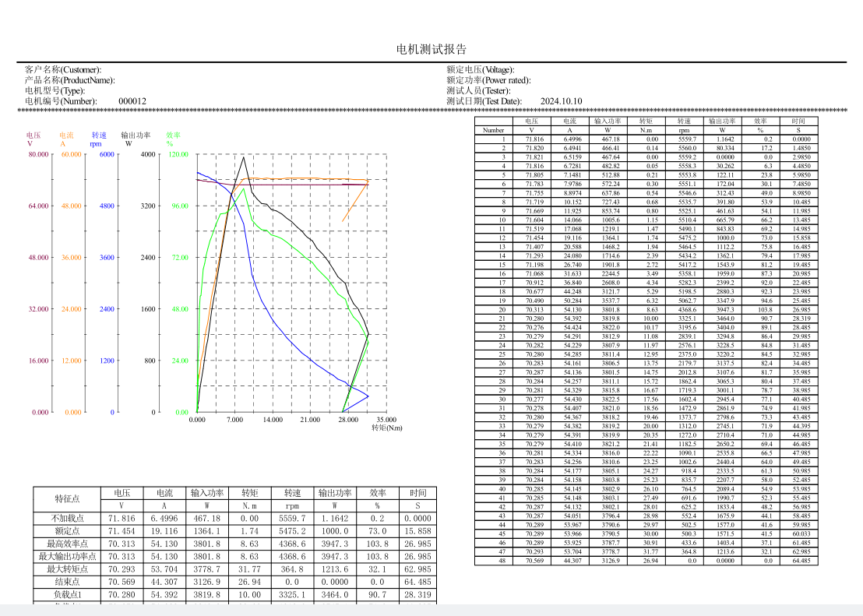Viewport: 863px width, 616px height.
Task: Select 44.307 in data table row 48
Action: (x=572, y=561)
